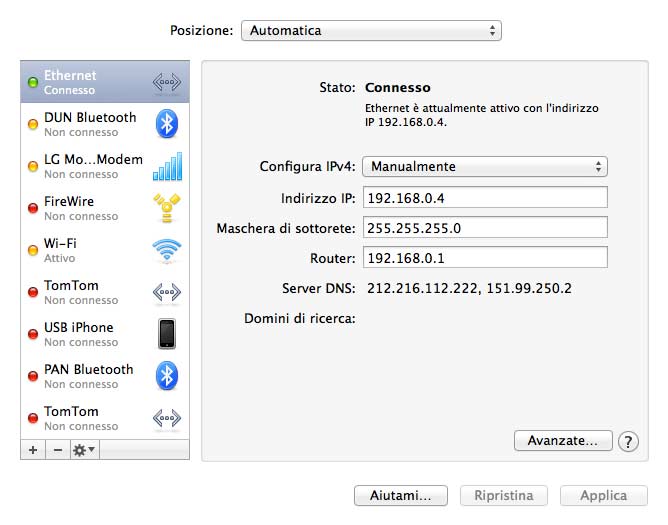Click the USB iPhone device icon
The image size is (668, 525).
[166, 334]
